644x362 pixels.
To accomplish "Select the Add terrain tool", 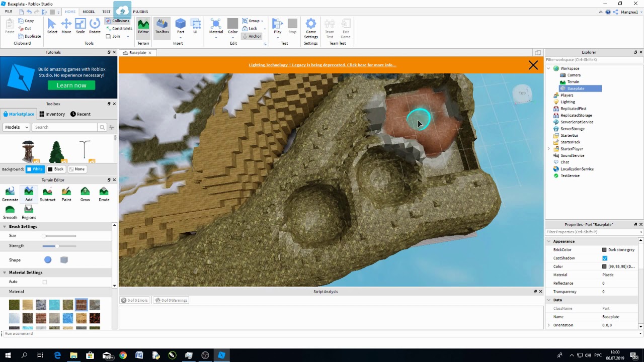I will click(x=29, y=194).
